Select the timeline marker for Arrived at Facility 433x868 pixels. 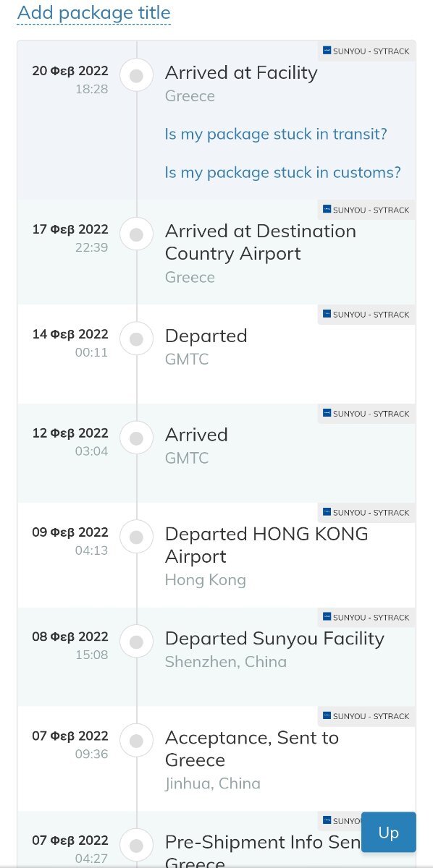[136, 75]
